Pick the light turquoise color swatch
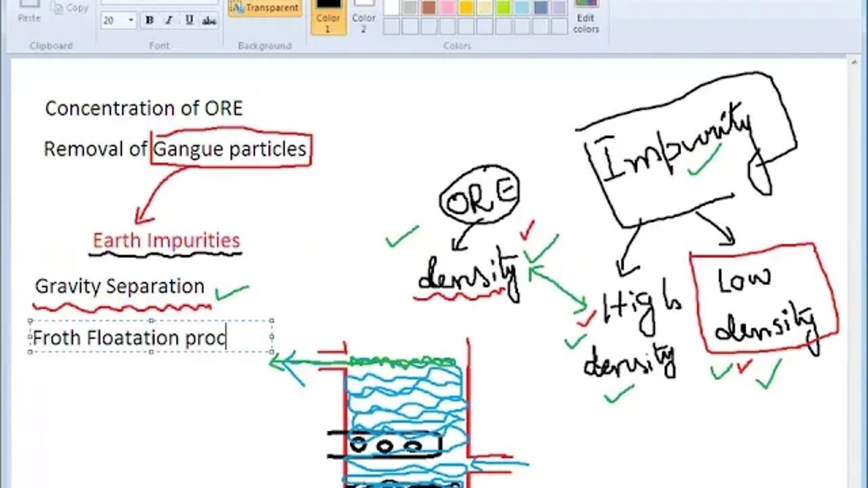 521,7
